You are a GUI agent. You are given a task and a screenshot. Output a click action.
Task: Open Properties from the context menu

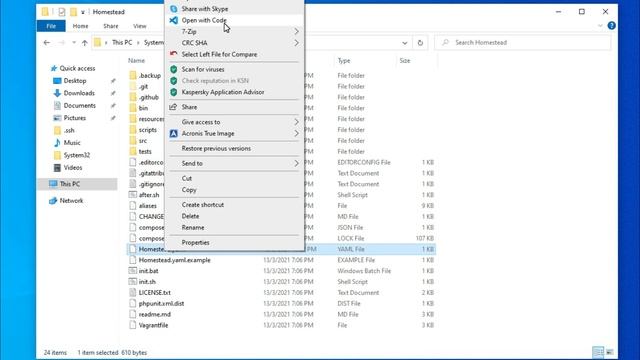click(235, 242)
